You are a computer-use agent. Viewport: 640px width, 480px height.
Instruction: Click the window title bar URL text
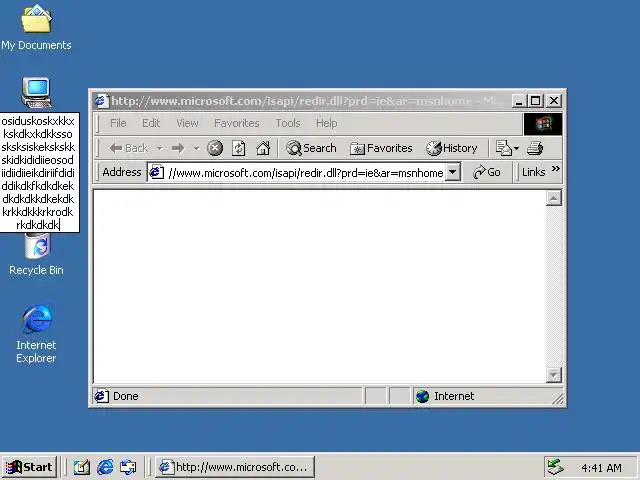(x=307, y=101)
